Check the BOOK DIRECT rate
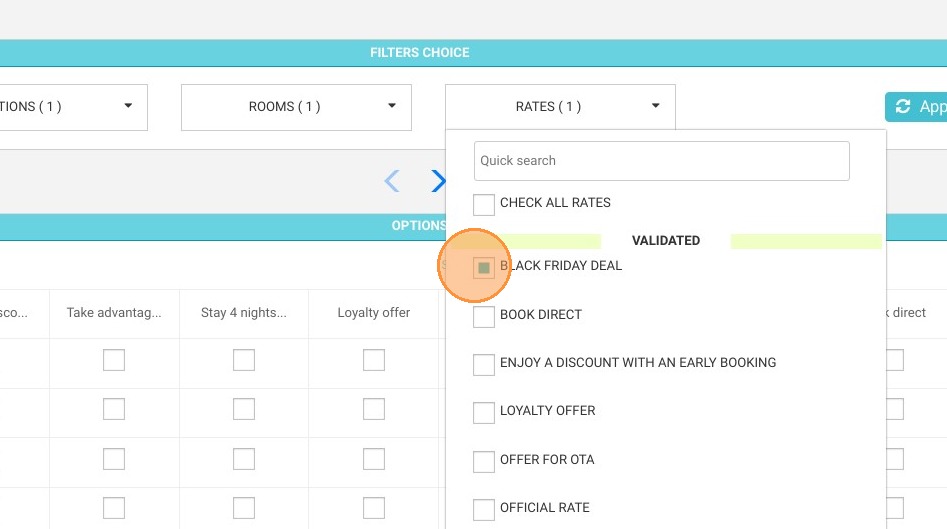Viewport: 947px width, 529px height. [x=484, y=316]
